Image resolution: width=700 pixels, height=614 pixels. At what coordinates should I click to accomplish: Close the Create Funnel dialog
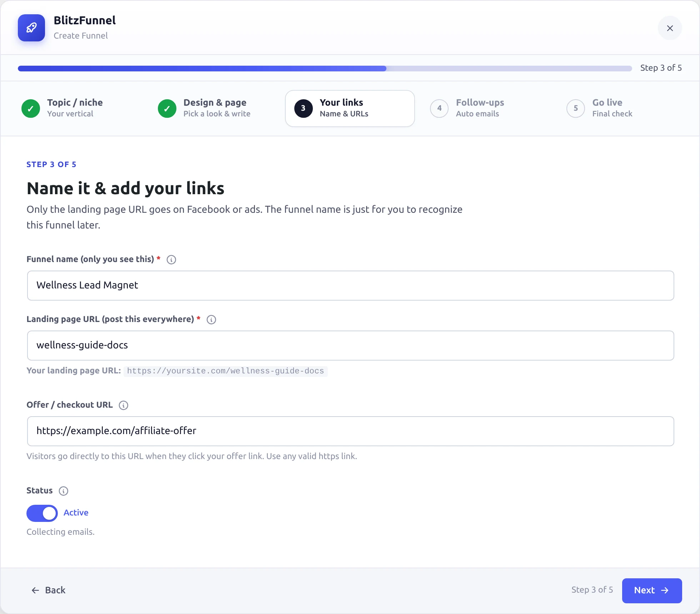click(670, 28)
